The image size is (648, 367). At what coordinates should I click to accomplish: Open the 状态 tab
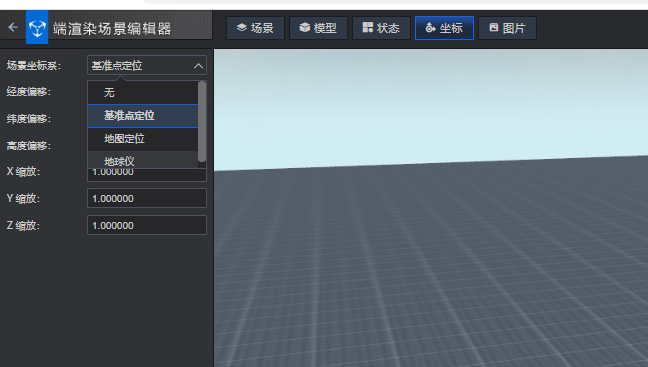(x=381, y=28)
